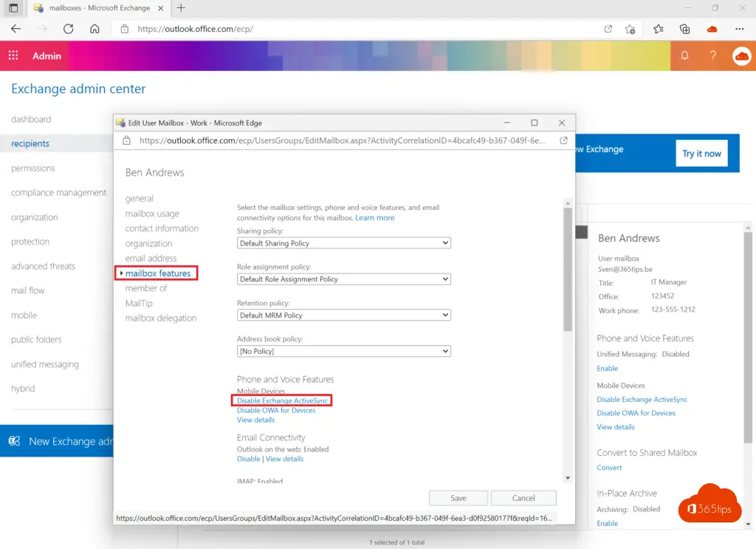Viewport: 756px width, 549px height.
Task: Select member of section
Action: click(x=146, y=288)
